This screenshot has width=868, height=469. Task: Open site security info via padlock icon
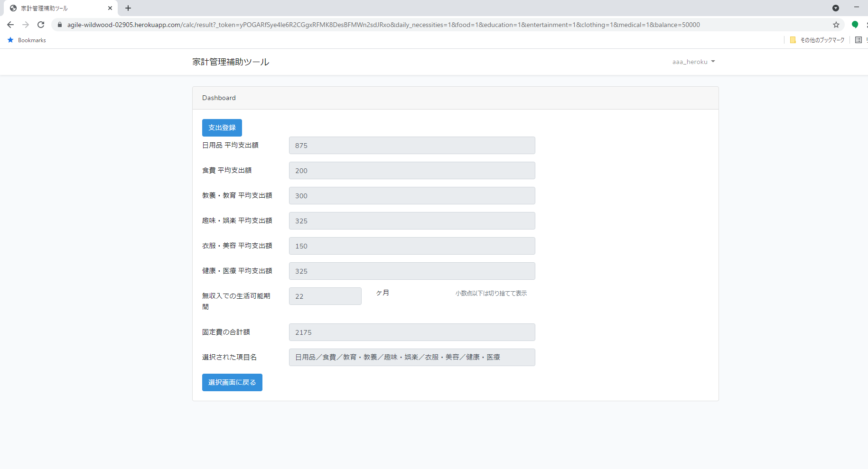(x=59, y=24)
